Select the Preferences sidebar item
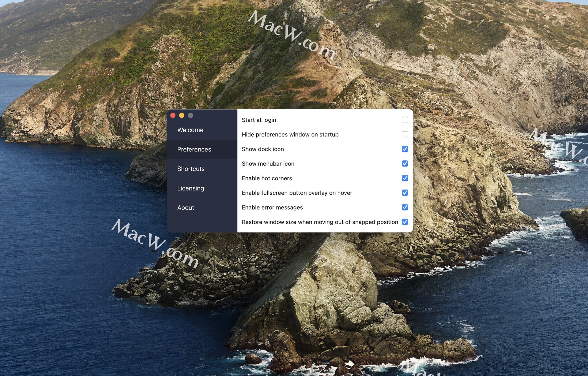 coord(194,149)
